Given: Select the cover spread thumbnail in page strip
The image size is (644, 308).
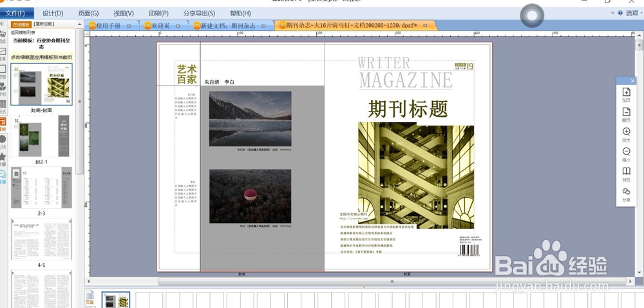Looking at the screenshot, I should (116, 301).
